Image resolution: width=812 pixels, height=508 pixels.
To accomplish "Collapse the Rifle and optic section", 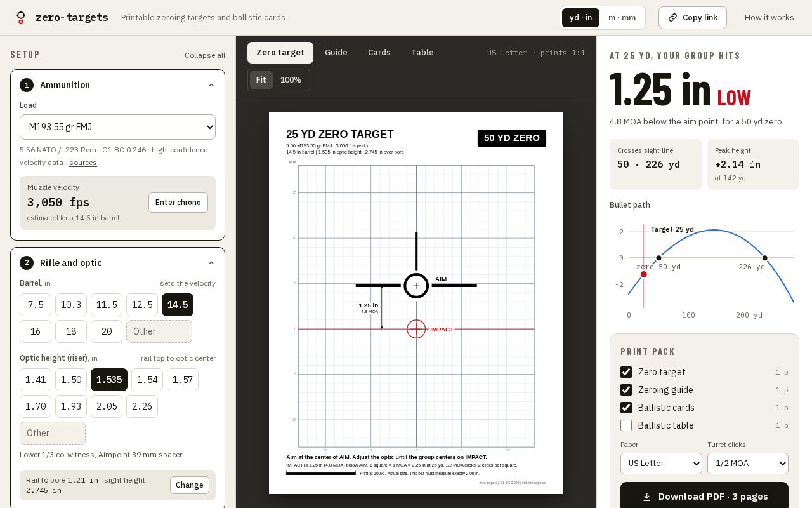I will pyautogui.click(x=211, y=263).
